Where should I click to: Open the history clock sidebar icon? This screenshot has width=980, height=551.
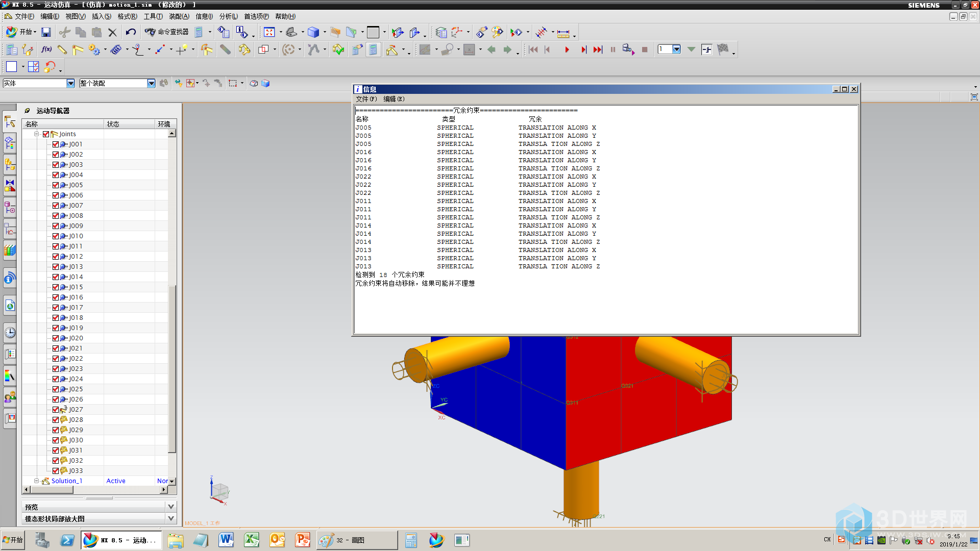point(10,333)
